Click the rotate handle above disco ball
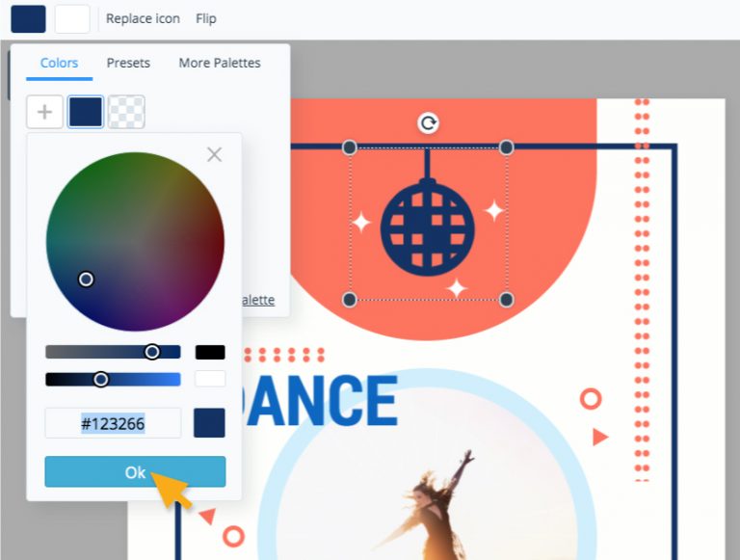Image resolution: width=740 pixels, height=560 pixels. [x=429, y=122]
